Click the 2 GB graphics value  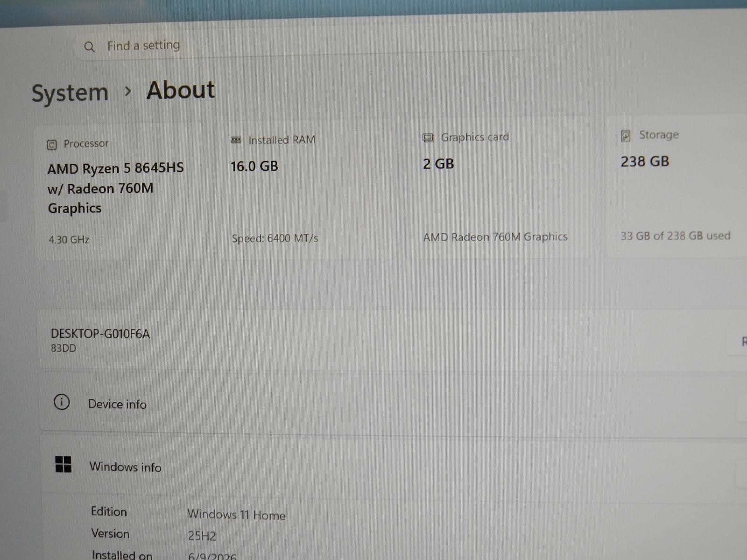[x=438, y=164]
